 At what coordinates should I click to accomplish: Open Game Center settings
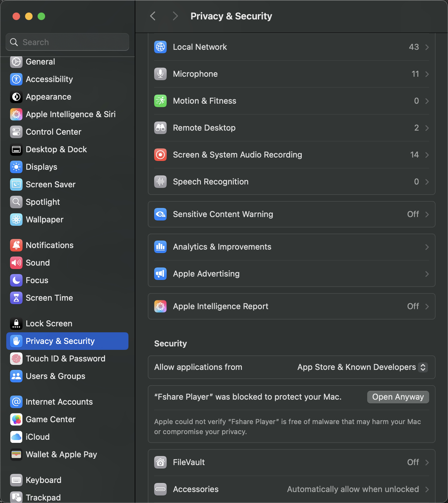pyautogui.click(x=67, y=419)
